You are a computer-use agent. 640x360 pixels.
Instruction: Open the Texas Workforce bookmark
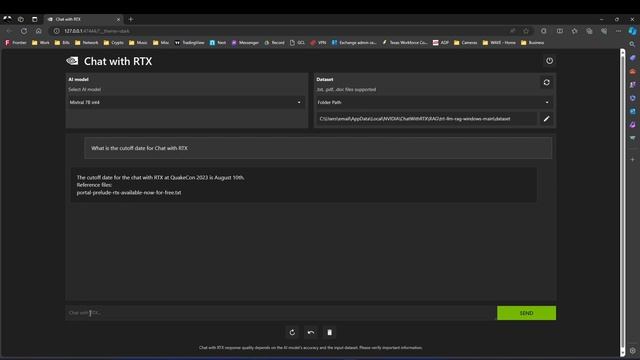(x=404, y=42)
